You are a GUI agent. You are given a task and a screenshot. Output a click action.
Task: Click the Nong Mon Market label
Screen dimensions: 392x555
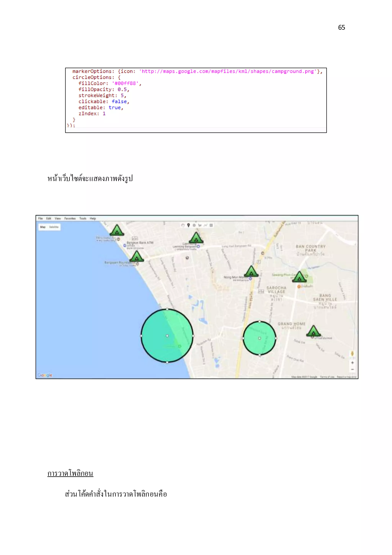236,277
